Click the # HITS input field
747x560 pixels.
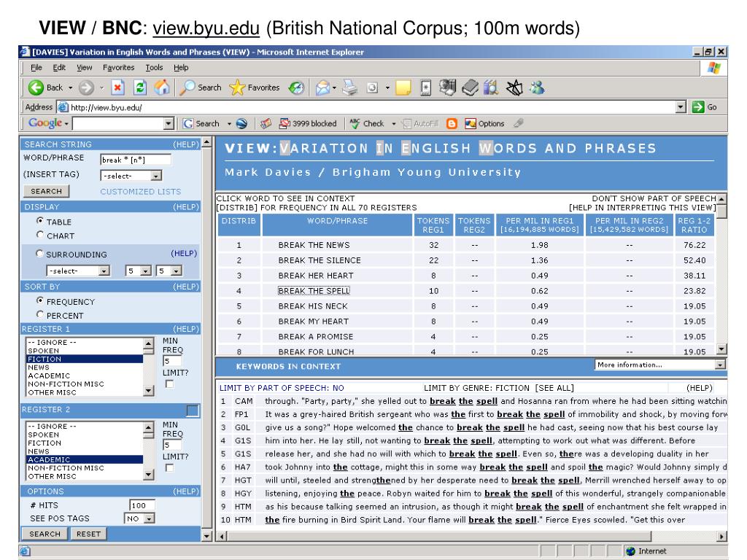(142, 505)
